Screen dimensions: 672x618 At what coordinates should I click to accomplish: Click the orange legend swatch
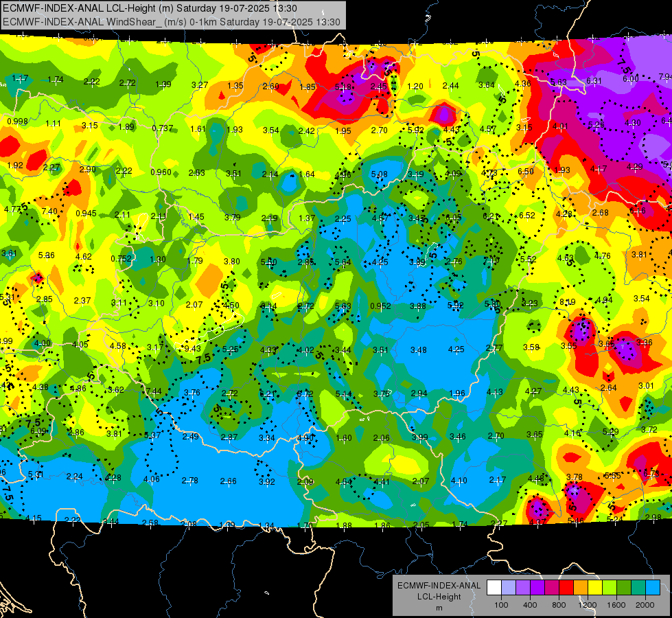[x=581, y=588]
